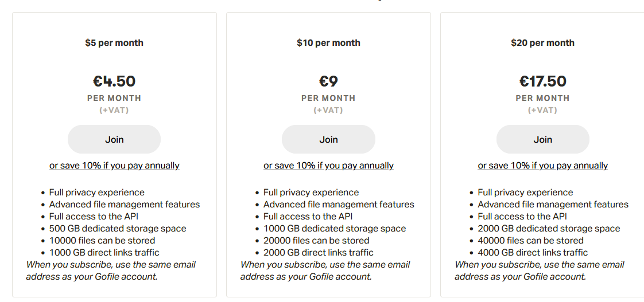Screen dimensions: 644x302
Task: Select "1000 GB dedicated storage space" feature
Action: pyautogui.click(x=335, y=229)
